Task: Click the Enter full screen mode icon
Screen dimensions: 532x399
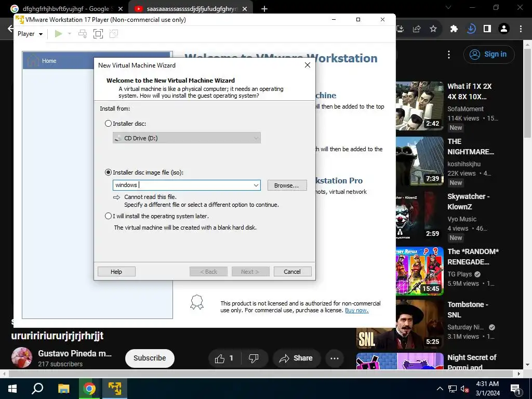Action: pyautogui.click(x=98, y=34)
